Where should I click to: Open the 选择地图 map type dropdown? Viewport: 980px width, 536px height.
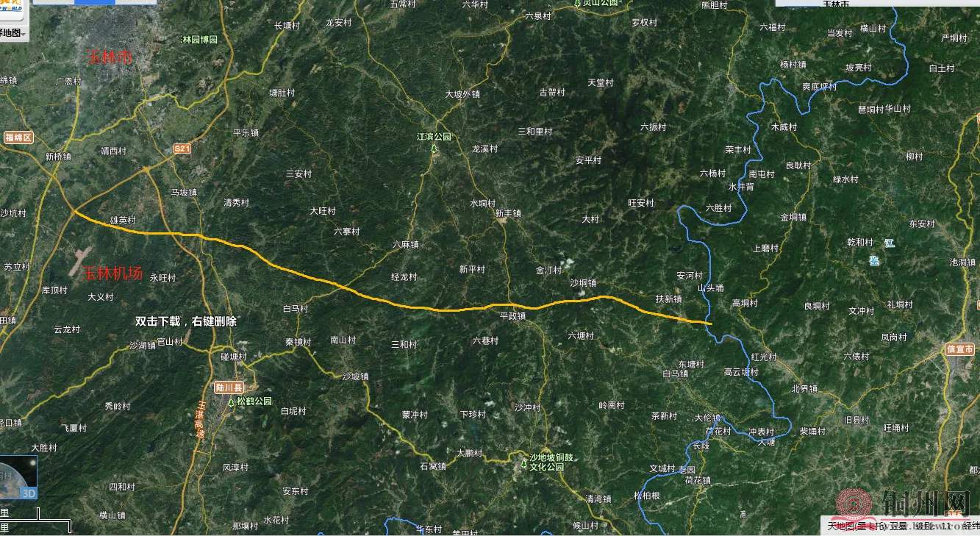click(12, 33)
